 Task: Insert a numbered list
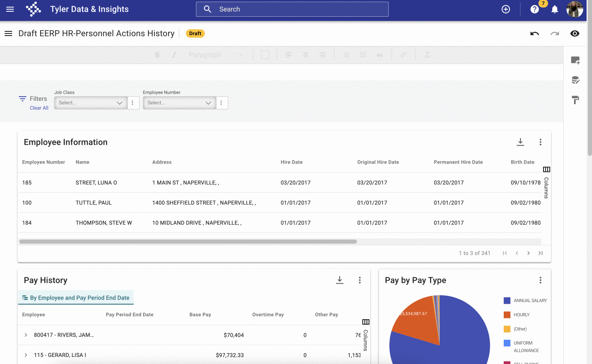coord(346,55)
